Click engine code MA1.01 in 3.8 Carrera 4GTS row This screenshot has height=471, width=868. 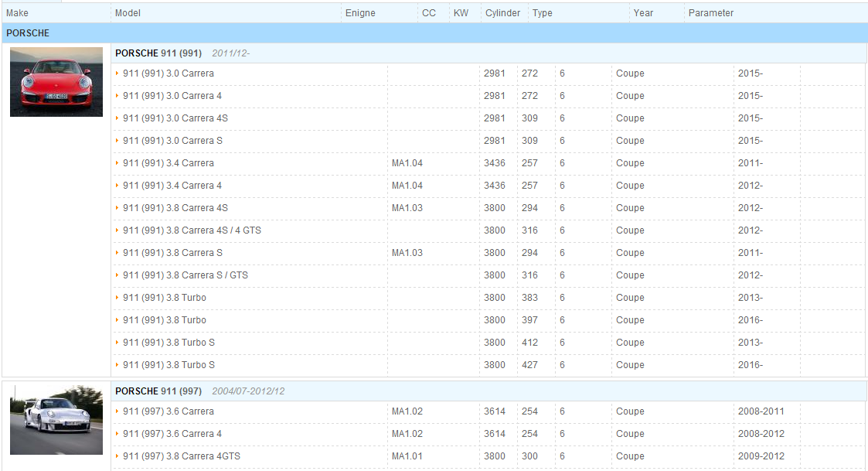point(407,456)
